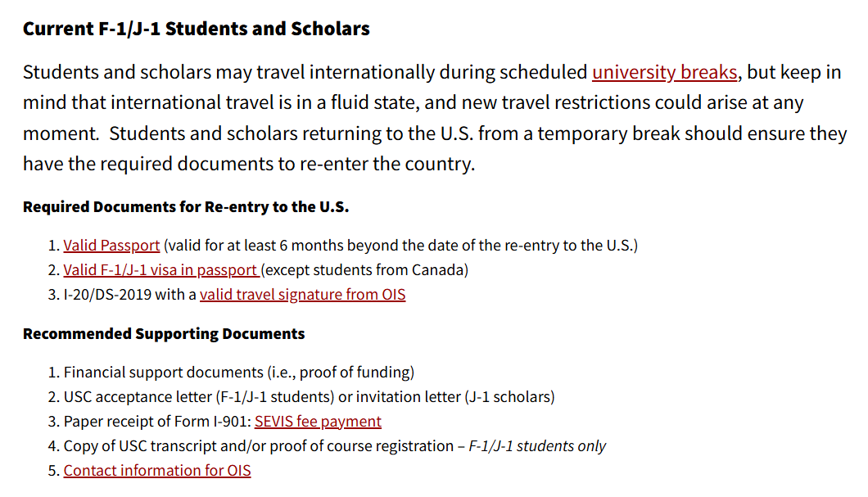The width and height of the screenshot is (868, 497).
Task: Click the Paper receipt of Form I-901 text
Action: click(x=156, y=422)
